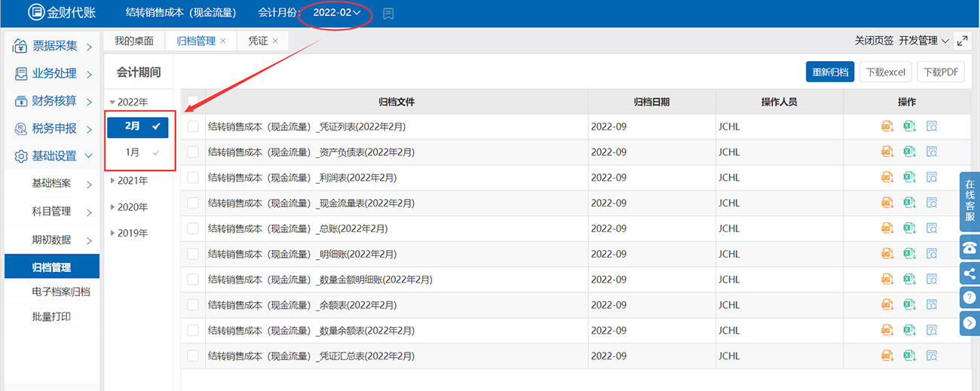The width and height of the screenshot is (980, 391).
Task: Click the phone support icon
Action: 969,248
